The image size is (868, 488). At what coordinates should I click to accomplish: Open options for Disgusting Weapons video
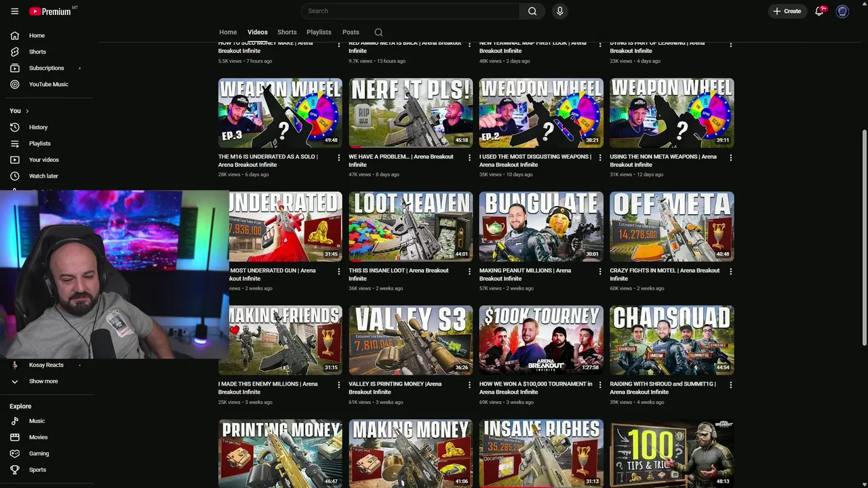coord(599,157)
